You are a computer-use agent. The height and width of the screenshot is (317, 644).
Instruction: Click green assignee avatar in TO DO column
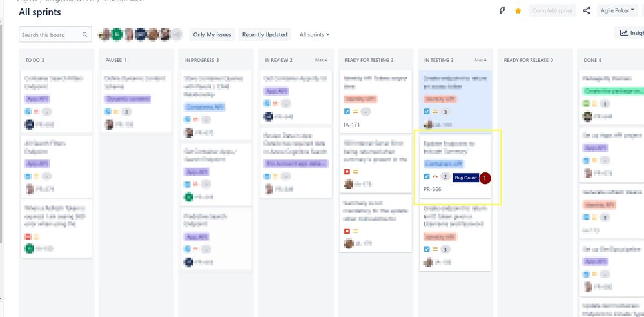29,249
